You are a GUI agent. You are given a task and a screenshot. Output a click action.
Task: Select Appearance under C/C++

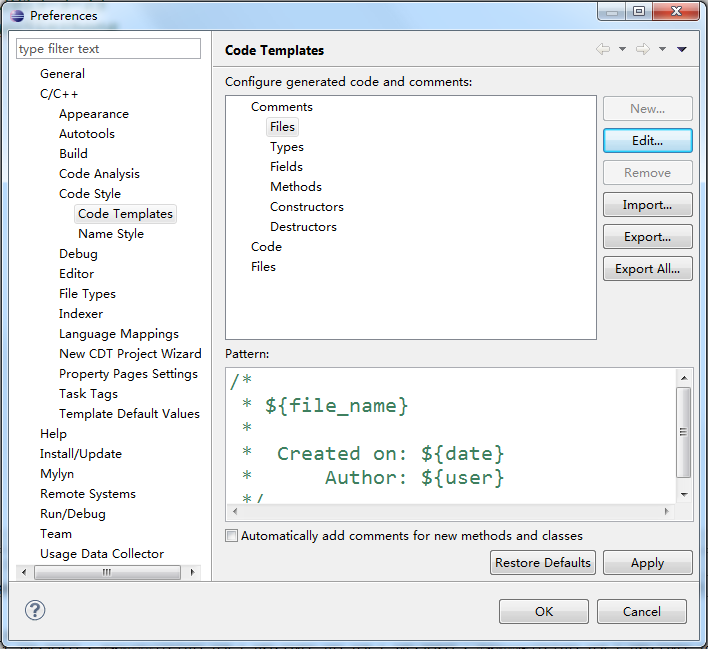click(94, 114)
